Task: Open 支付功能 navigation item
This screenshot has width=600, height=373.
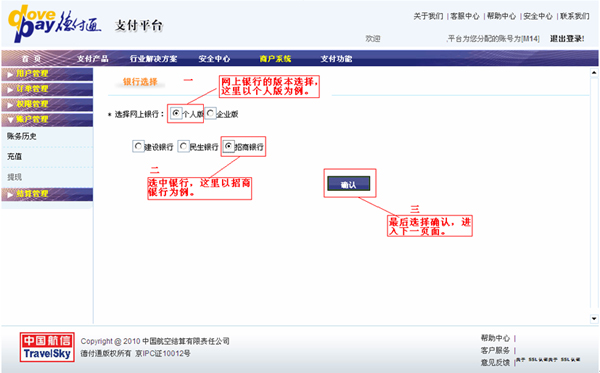Action: coord(336,59)
